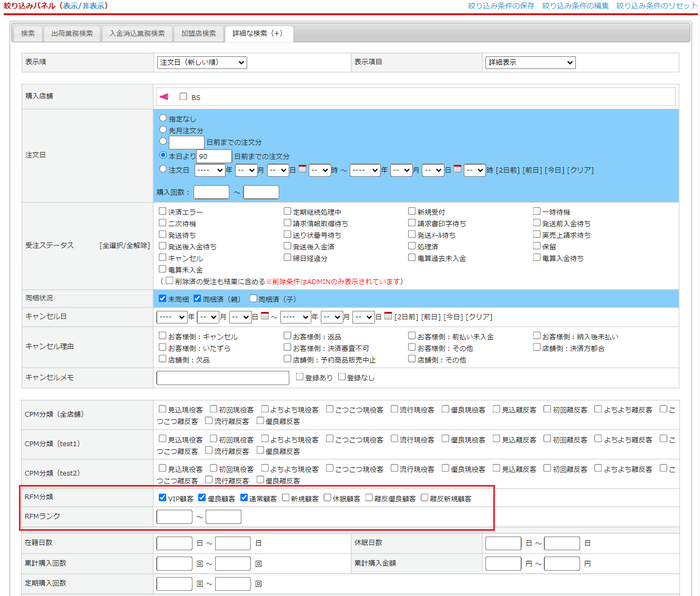700x596 pixels.
Task: Open the 注文日 start date calendar icon
Action: [x=302, y=169]
